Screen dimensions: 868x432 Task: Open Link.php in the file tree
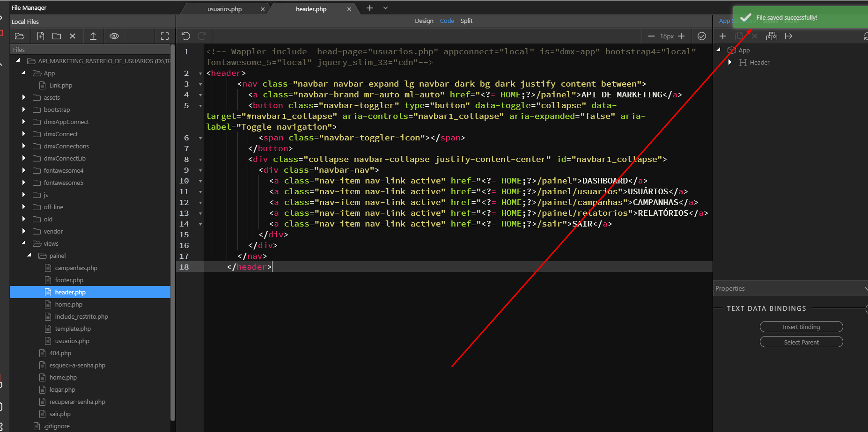61,85
